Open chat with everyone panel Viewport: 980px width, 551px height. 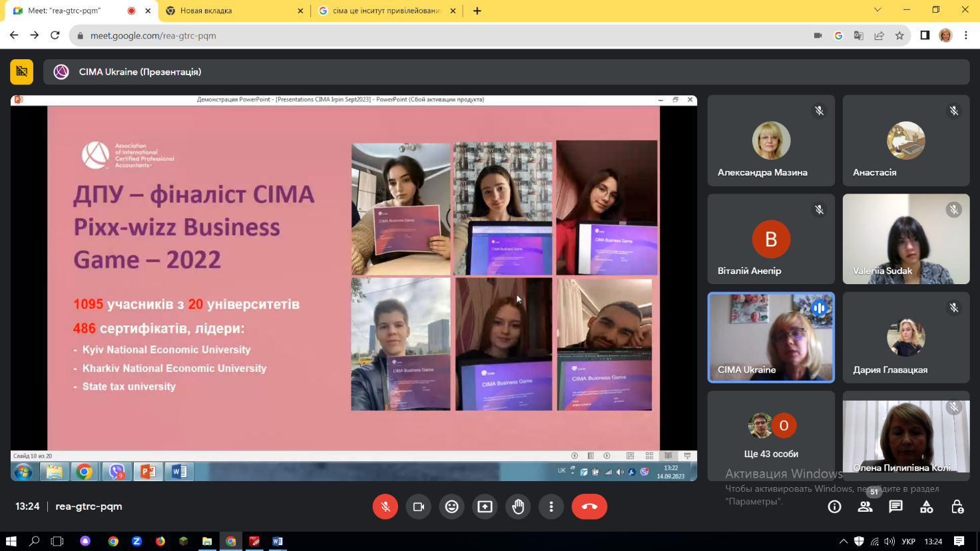tap(895, 507)
